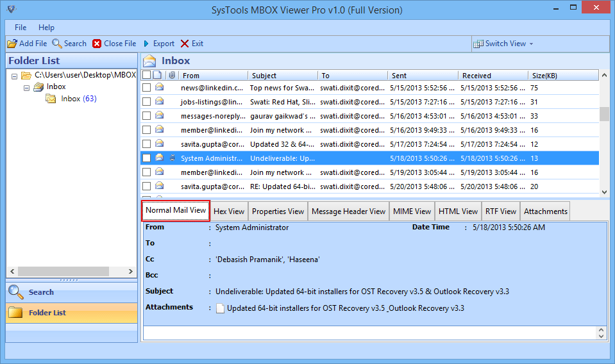Click envelope icon of messages-noreply row

tap(159, 115)
